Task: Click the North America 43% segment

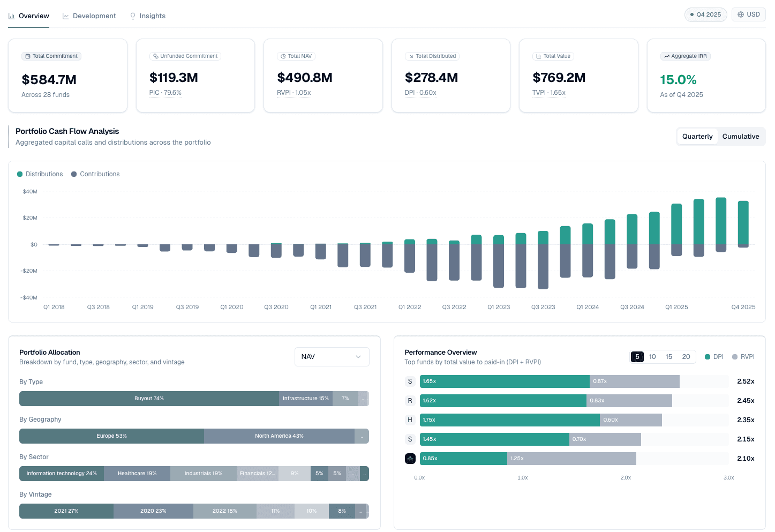Action: (x=279, y=436)
